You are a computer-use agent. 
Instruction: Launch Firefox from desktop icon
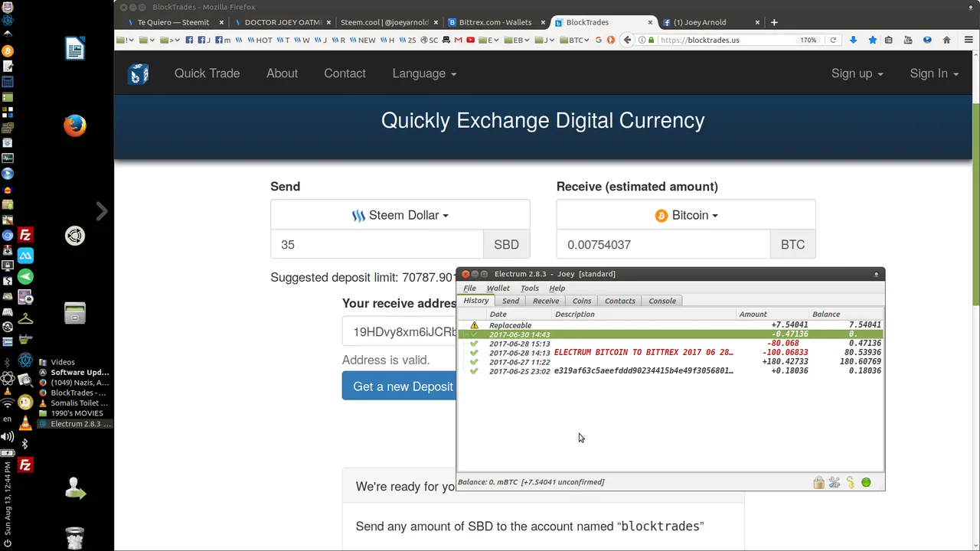pyautogui.click(x=74, y=126)
